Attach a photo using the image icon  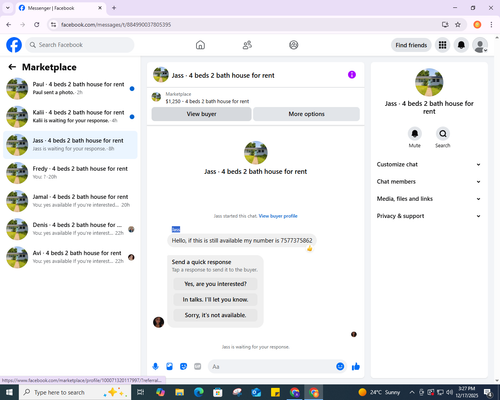click(169, 367)
